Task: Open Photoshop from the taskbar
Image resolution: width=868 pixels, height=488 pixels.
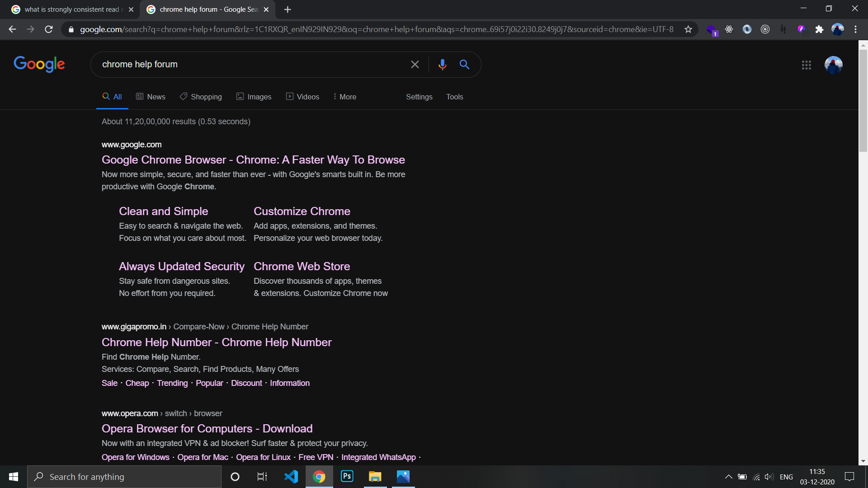Action: pos(347,476)
